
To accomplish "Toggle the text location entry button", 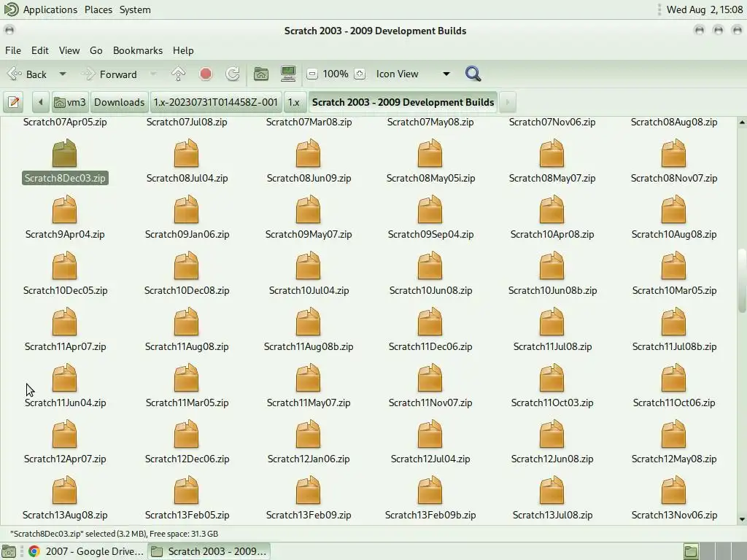I will [x=14, y=102].
